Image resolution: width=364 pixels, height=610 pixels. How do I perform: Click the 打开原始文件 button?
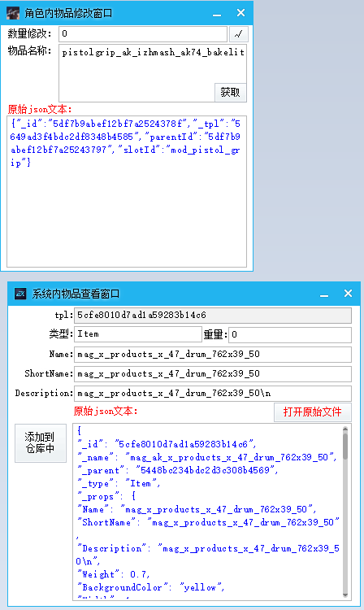point(312,412)
